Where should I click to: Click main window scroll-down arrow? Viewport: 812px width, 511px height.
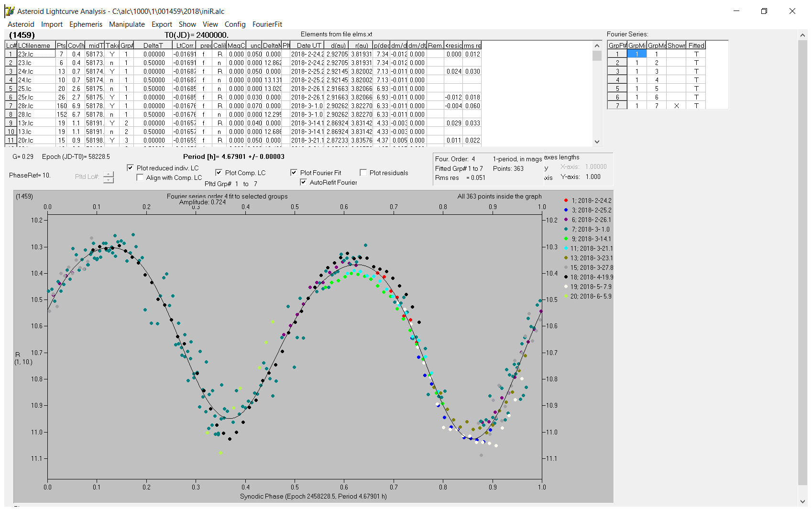[x=802, y=501]
